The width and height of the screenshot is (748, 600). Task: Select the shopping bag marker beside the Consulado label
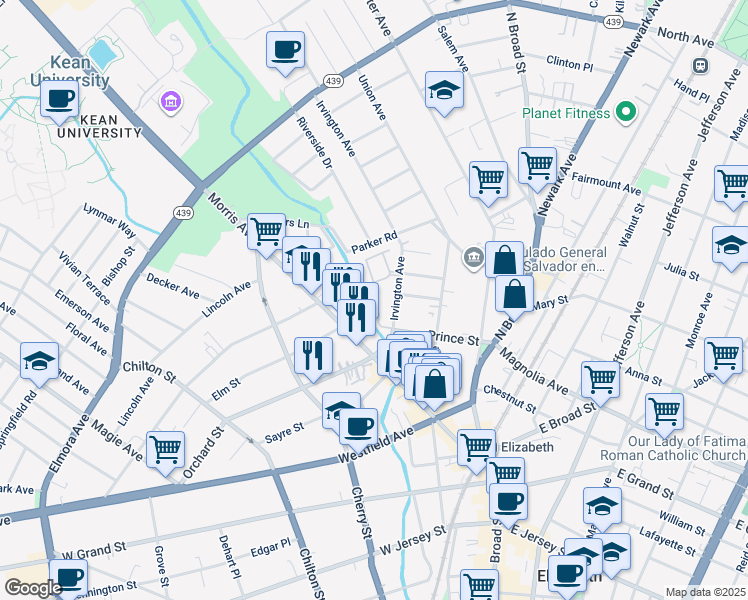pyautogui.click(x=505, y=261)
